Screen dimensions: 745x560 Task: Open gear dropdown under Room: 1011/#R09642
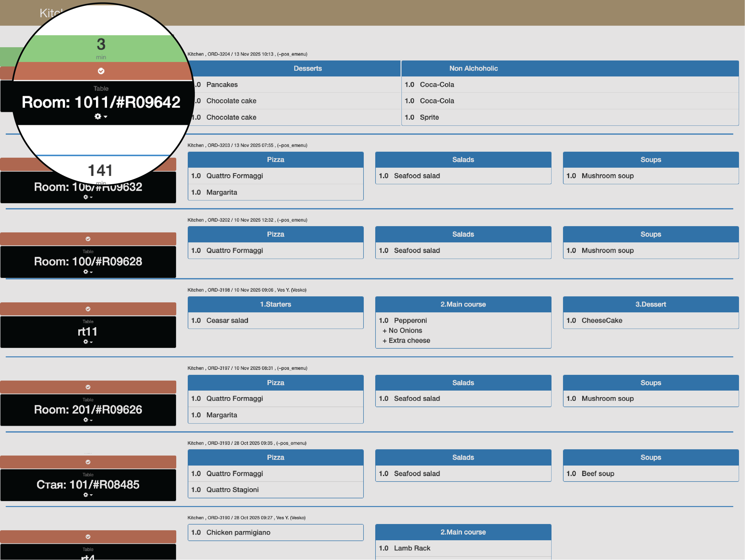pyautogui.click(x=100, y=116)
